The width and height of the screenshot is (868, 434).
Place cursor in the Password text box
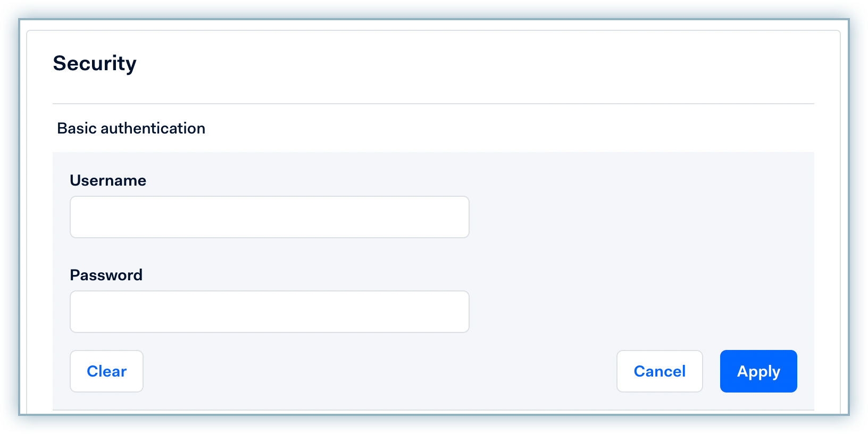pos(269,312)
